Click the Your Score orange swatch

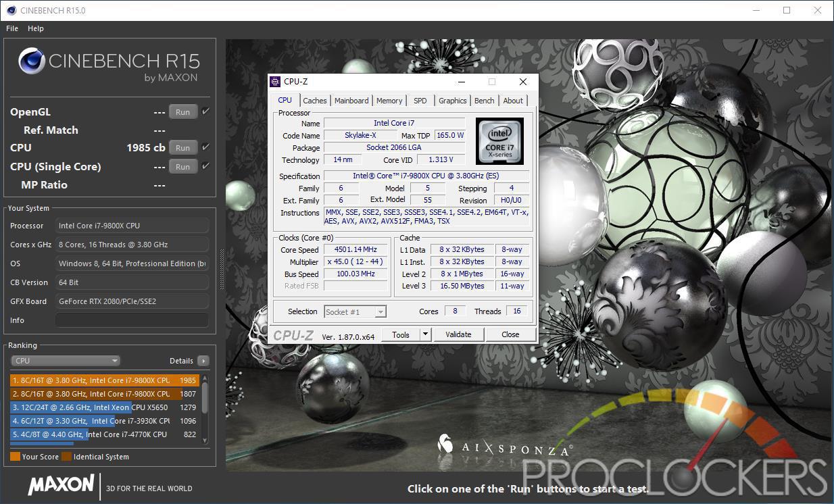[15, 457]
